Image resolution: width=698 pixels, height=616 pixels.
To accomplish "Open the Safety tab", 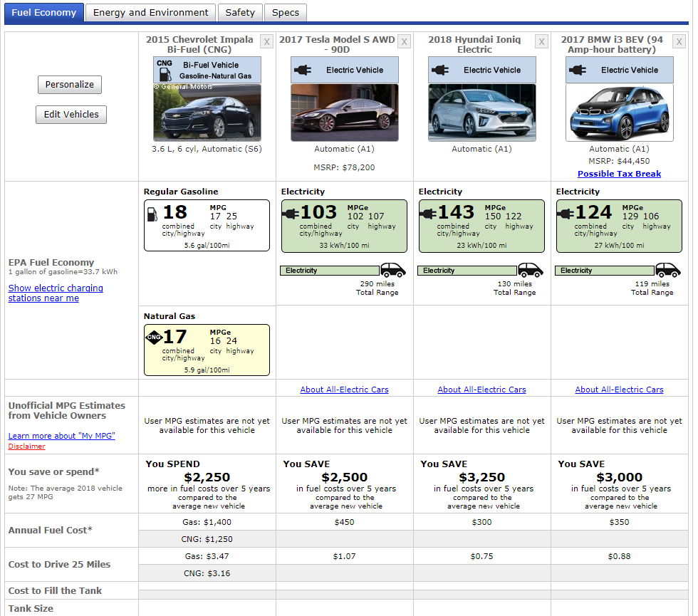I will coord(240,12).
